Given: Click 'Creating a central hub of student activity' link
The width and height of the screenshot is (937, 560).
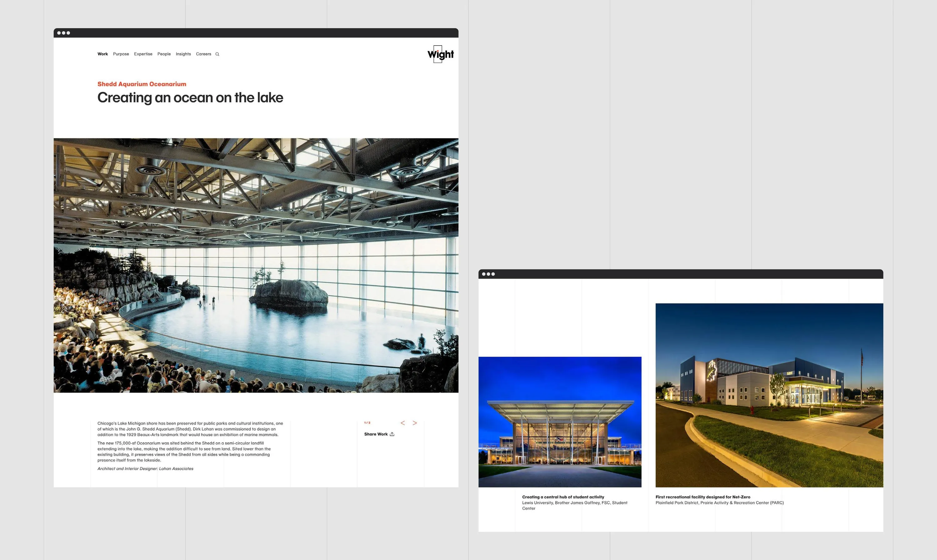Looking at the screenshot, I should pos(563,497).
